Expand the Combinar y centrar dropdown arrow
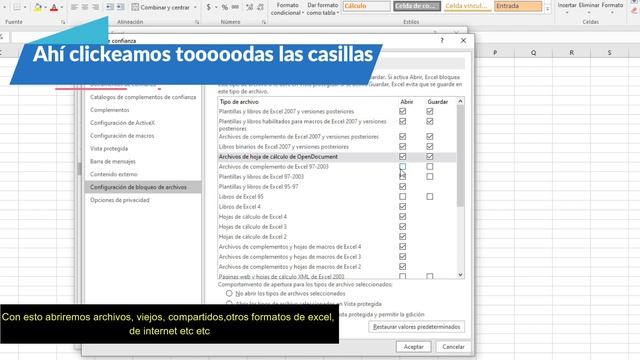Image resolution: width=640 pixels, height=360 pixels. 195,7
